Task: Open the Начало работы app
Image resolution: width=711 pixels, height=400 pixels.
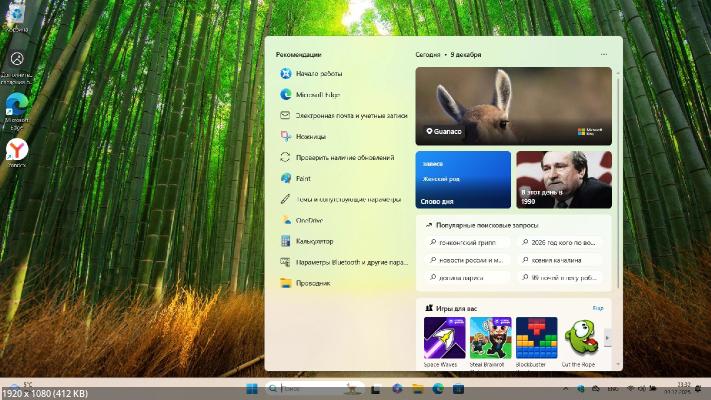Action: (x=318, y=73)
